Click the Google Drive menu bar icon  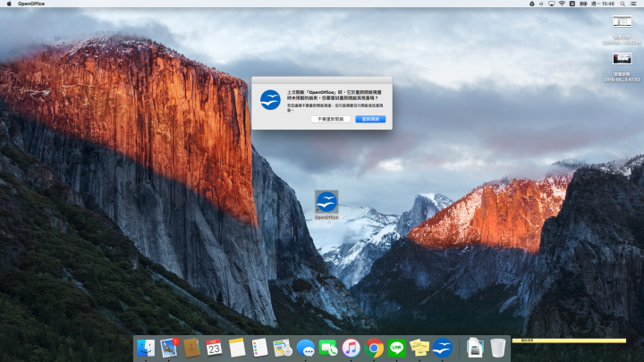click(531, 4)
